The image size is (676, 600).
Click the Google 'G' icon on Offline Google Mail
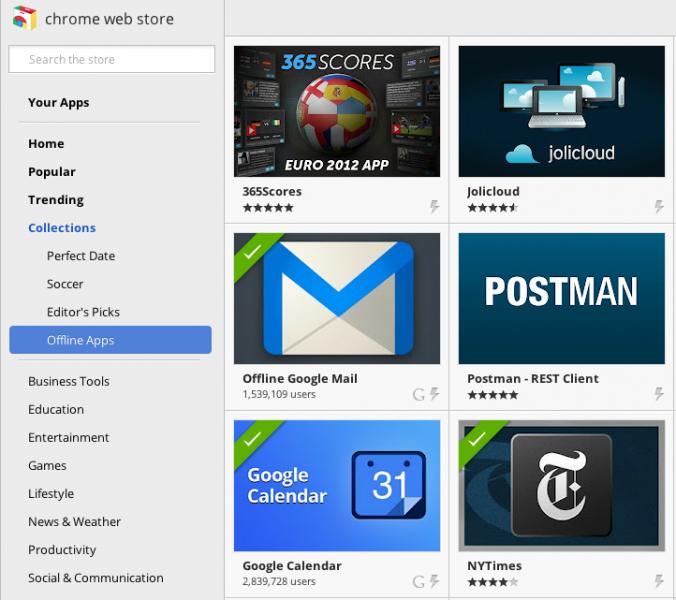pyautogui.click(x=419, y=394)
